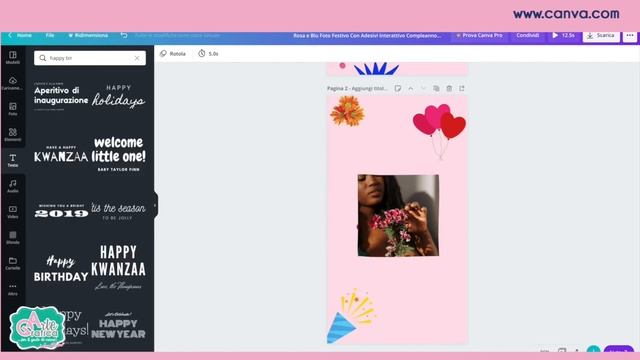
Task: Play the 12.5s presentation preview
Action: (563, 36)
